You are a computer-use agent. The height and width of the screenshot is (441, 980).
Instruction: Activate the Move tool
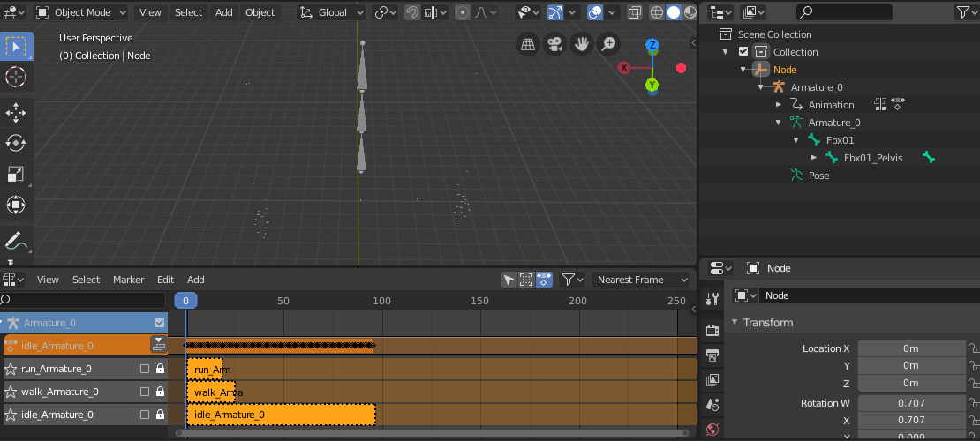click(16, 111)
